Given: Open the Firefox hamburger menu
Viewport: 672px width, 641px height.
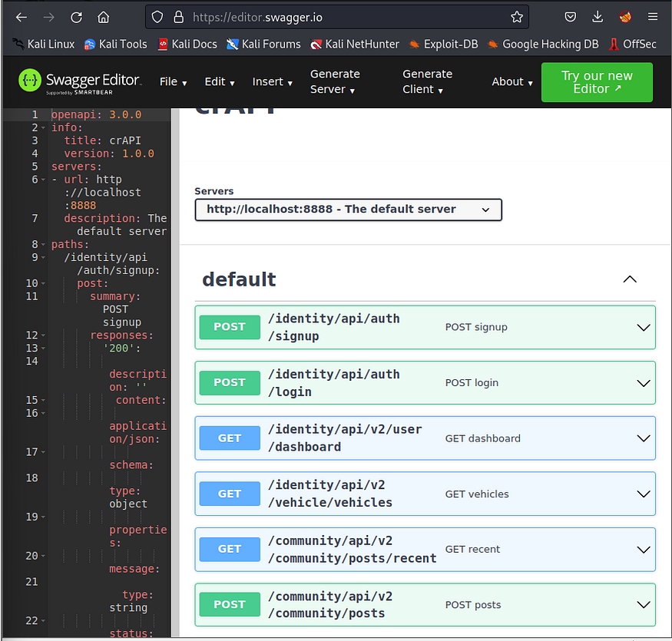Looking at the screenshot, I should coord(652,17).
